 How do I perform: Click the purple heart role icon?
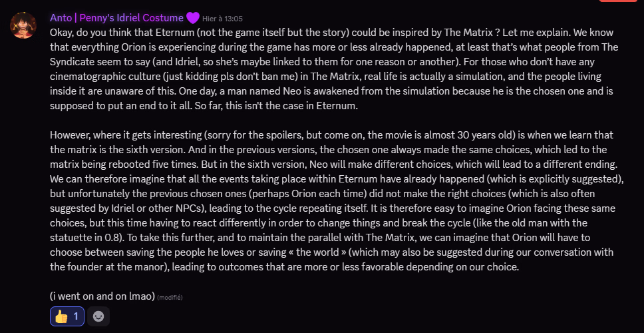tap(193, 18)
